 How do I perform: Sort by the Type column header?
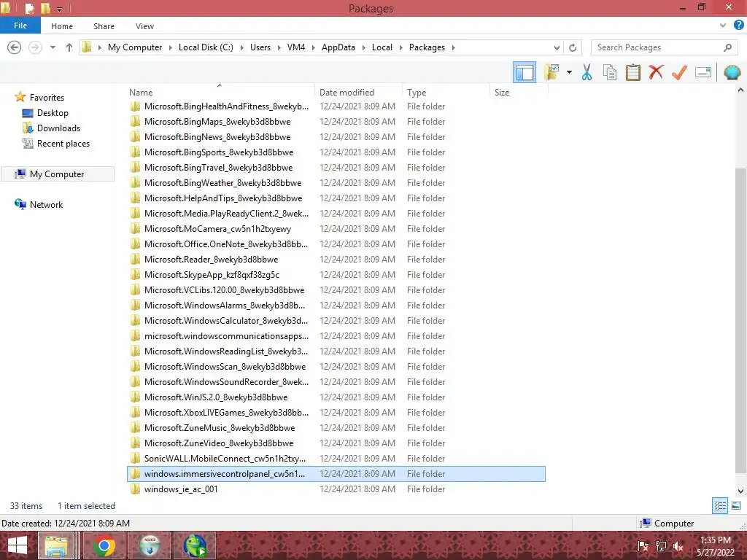tap(446, 93)
